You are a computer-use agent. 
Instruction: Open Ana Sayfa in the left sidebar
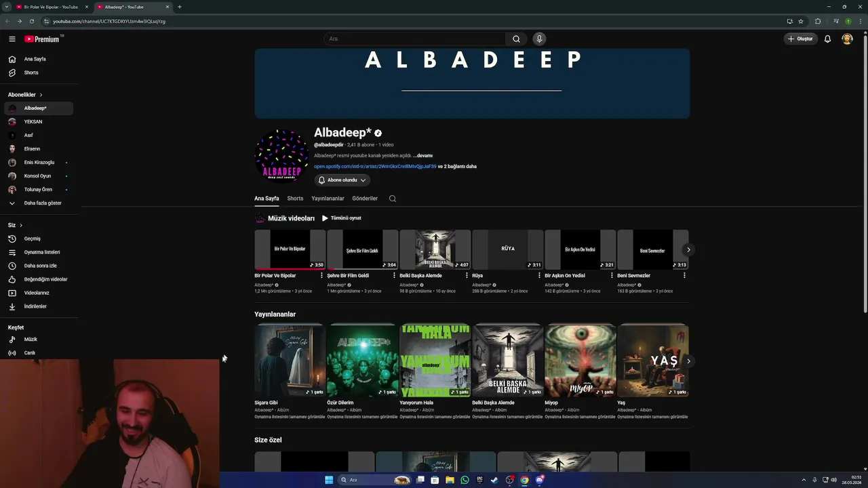pyautogui.click(x=39, y=59)
